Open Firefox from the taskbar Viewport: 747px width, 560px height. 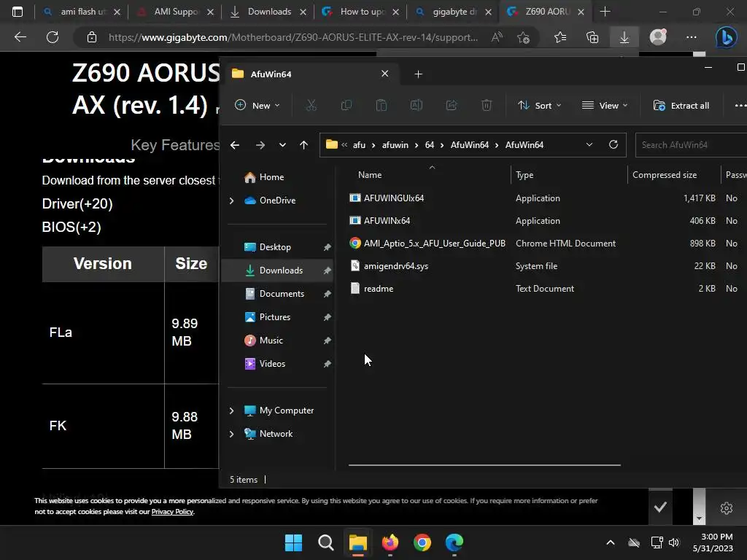point(390,542)
